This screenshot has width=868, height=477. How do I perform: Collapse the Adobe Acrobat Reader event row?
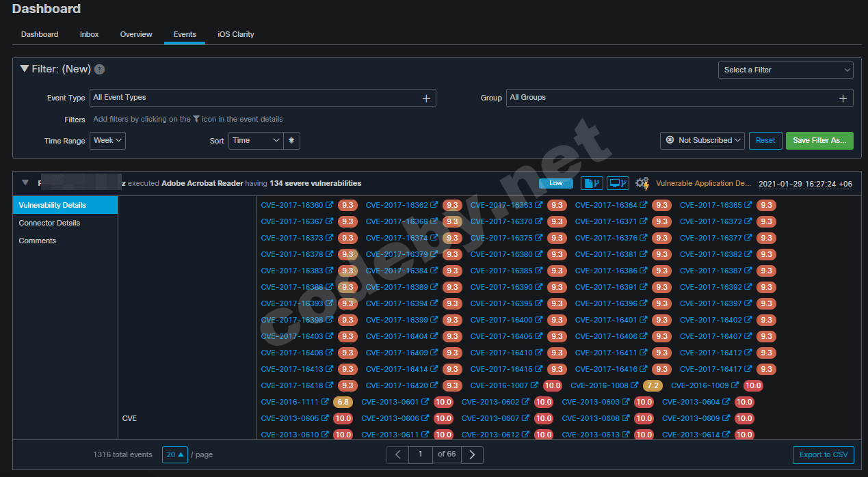25,183
